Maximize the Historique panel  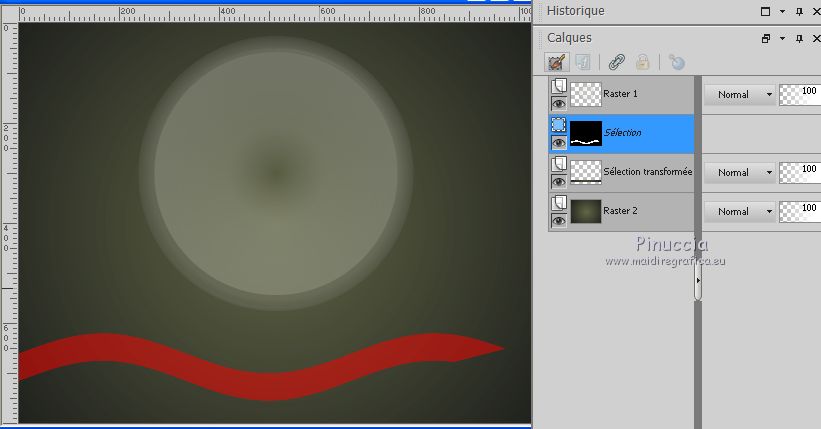point(765,11)
